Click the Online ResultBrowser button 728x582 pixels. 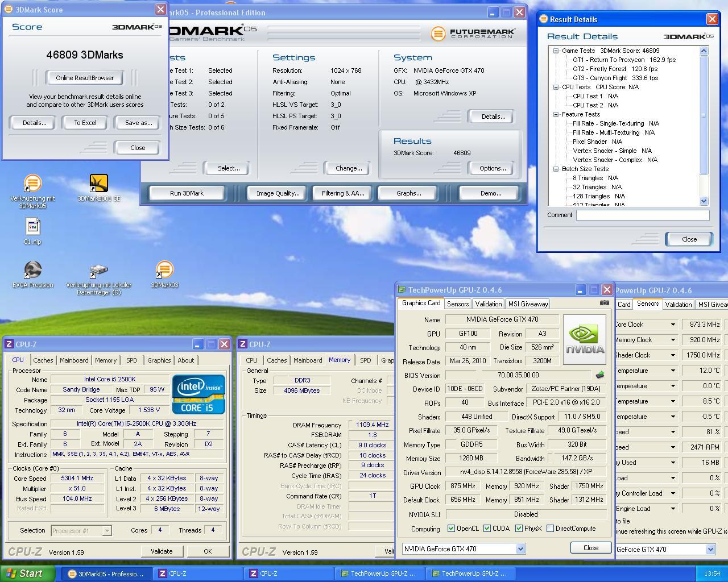(x=85, y=78)
